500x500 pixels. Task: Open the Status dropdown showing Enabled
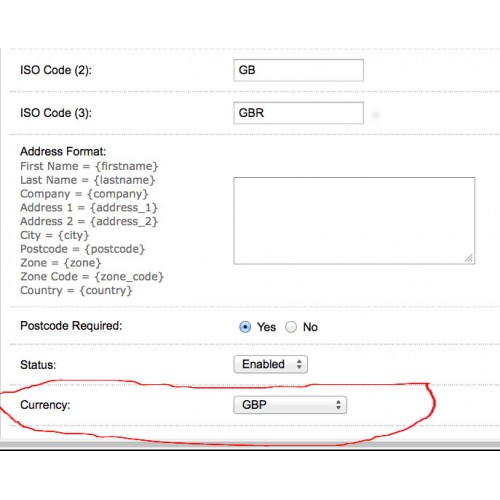270,364
